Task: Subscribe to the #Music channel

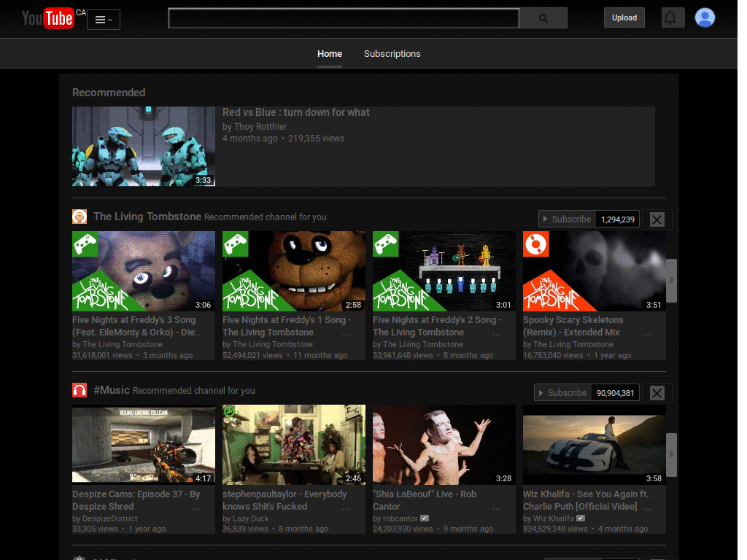Action: click(562, 392)
